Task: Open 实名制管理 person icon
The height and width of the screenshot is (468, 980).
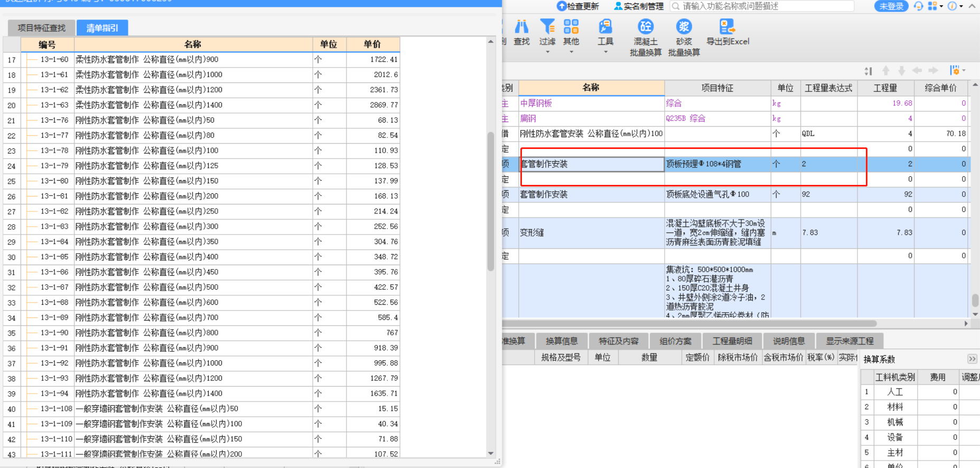Action: click(618, 6)
